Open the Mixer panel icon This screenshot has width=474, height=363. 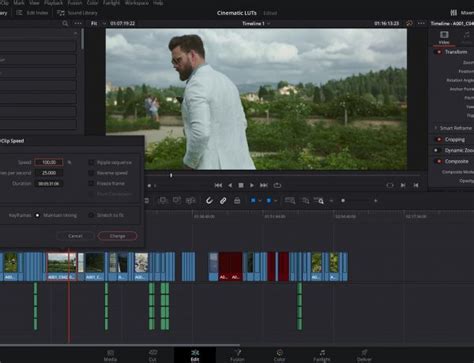click(x=454, y=13)
